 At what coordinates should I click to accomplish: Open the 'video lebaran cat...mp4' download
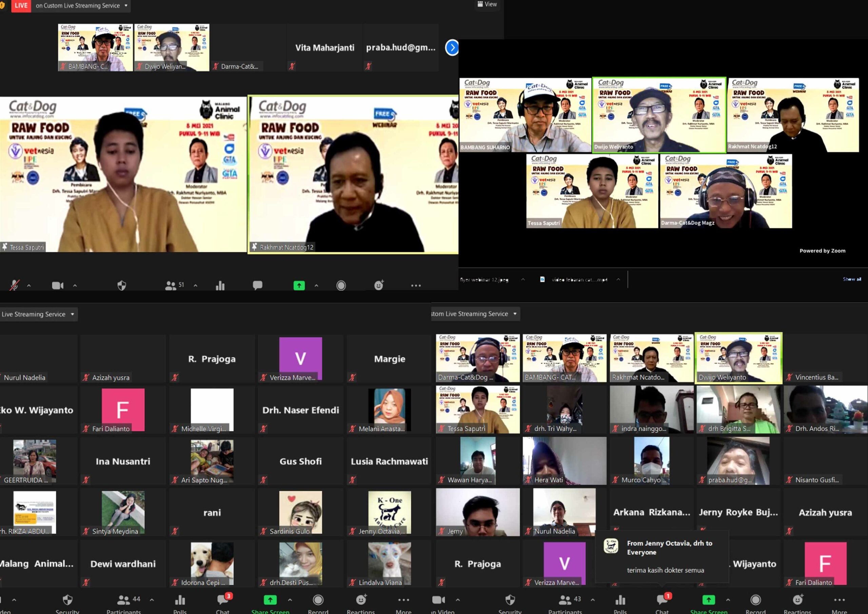[x=574, y=280]
